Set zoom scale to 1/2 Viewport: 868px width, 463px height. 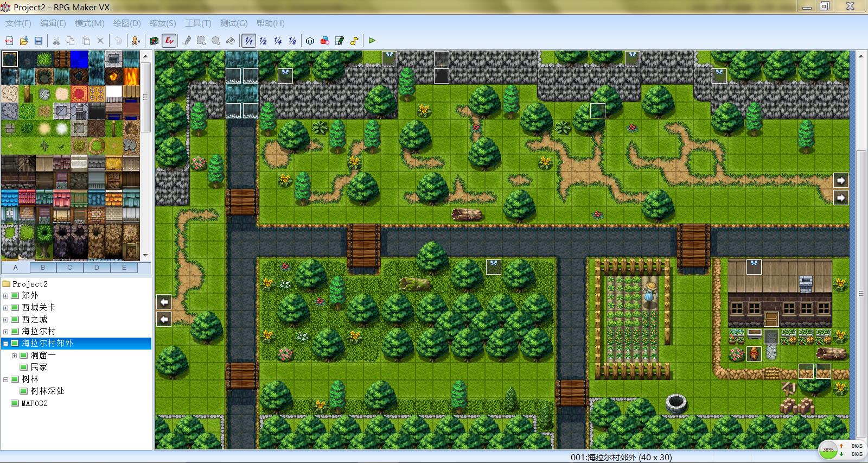263,41
